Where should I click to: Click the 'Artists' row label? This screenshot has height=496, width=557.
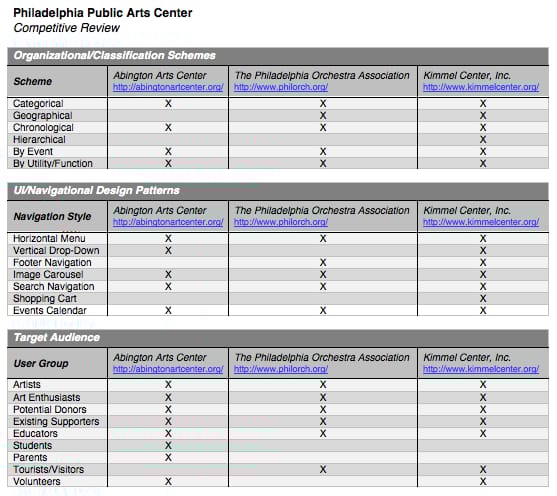(27, 385)
